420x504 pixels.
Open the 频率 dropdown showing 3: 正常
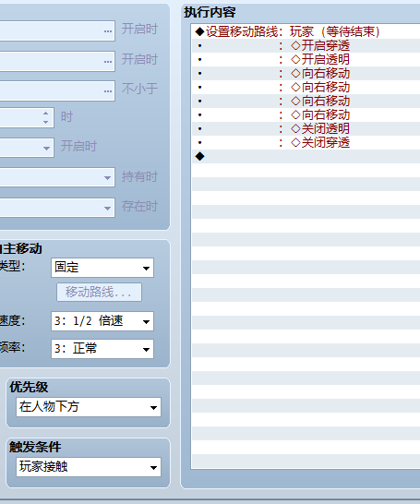[x=102, y=349]
